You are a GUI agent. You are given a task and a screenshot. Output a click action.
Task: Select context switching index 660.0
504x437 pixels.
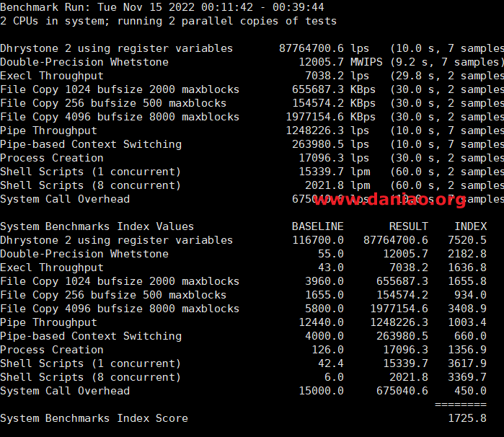click(470, 336)
